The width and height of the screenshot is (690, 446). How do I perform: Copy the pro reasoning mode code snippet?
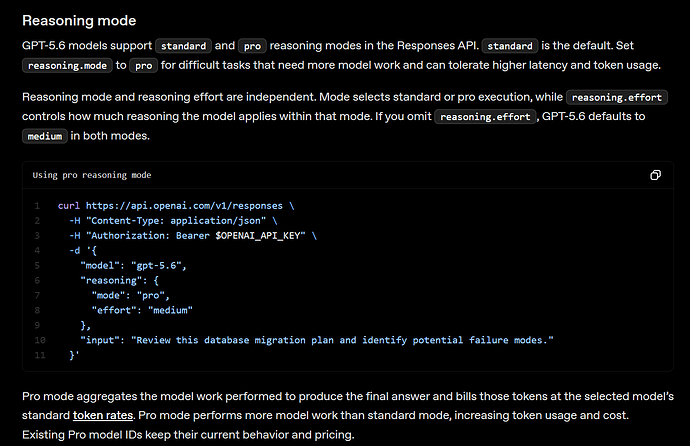655,175
